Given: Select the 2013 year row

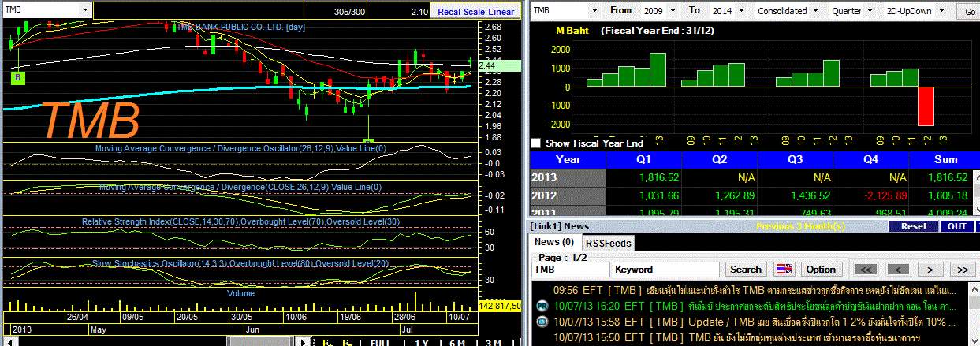Looking at the screenshot, I should tap(568, 177).
